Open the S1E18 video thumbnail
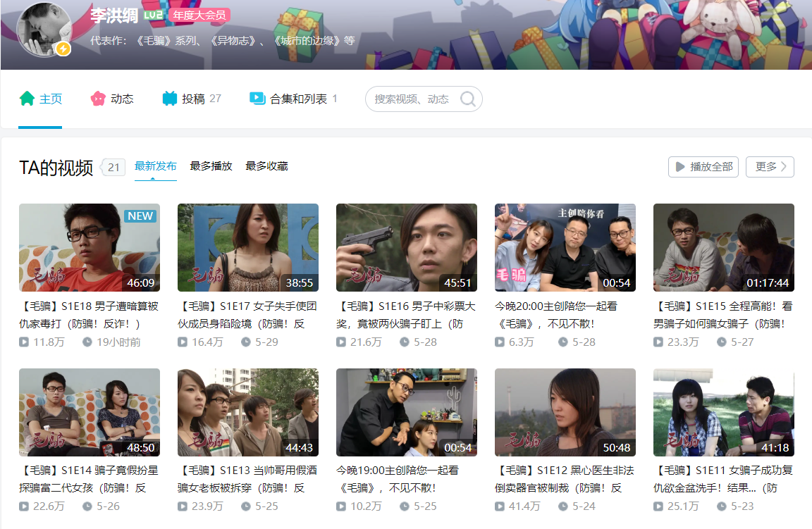 (x=90, y=247)
